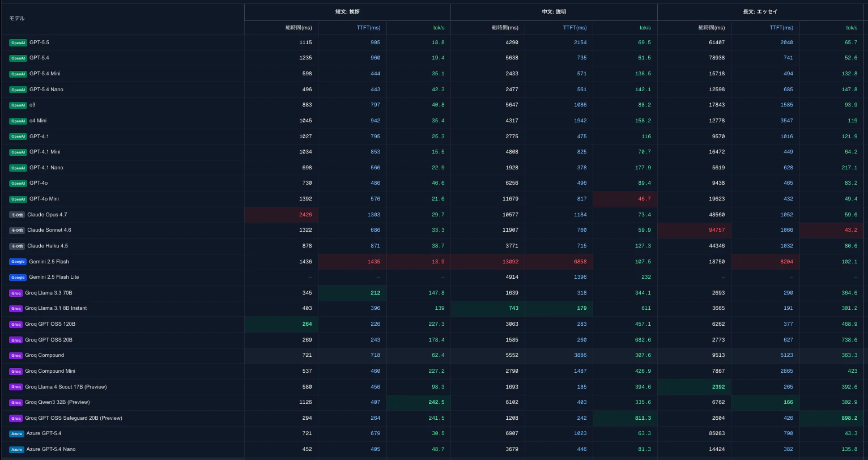
Task: Click green 166 TTFT for Groq Qwen3 32B
Action: tap(788, 402)
